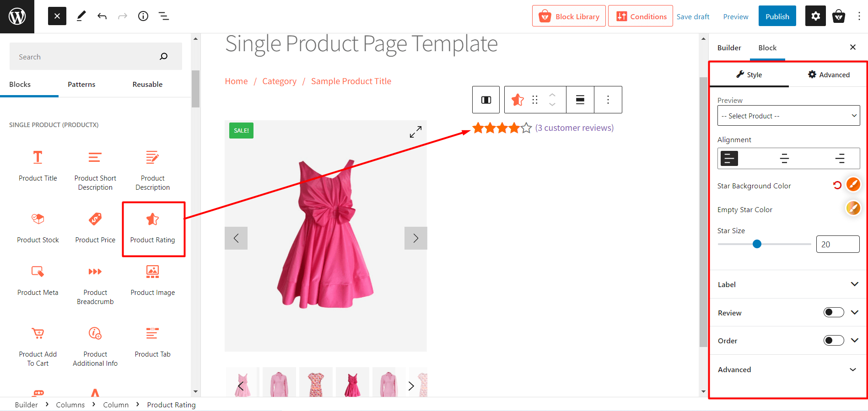The height and width of the screenshot is (411, 868).
Task: Enable the Review toggle
Action: tap(833, 312)
